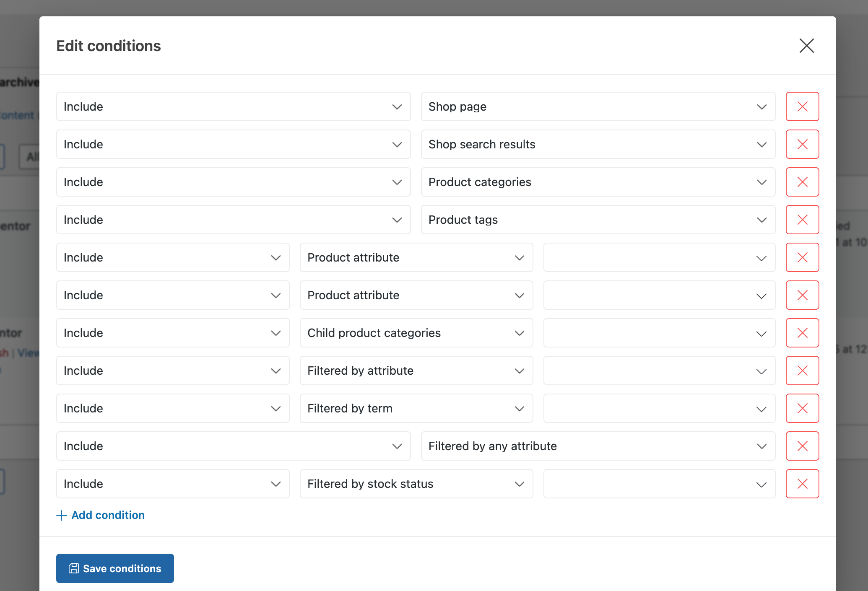Remove the Filtered by any attribute condition
The height and width of the screenshot is (591, 868).
802,446
